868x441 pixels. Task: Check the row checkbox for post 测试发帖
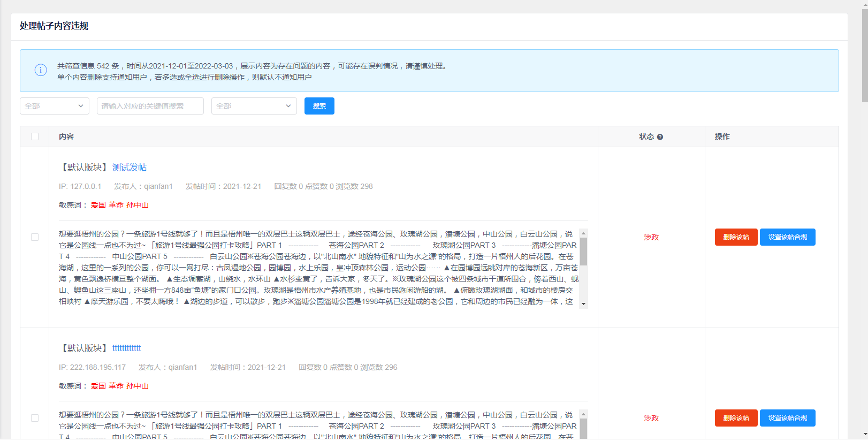(35, 237)
